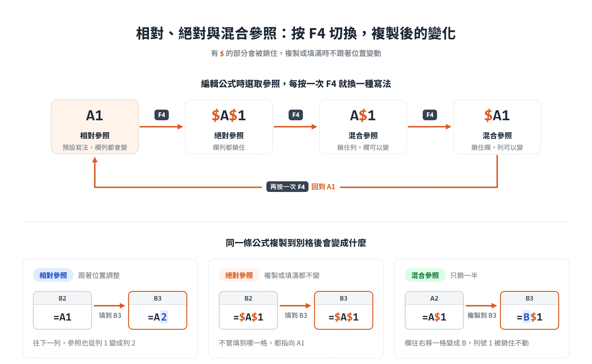This screenshot has width=592, height=364.
Task: Click the B3 cell containing =B$1
Action: tap(529, 310)
